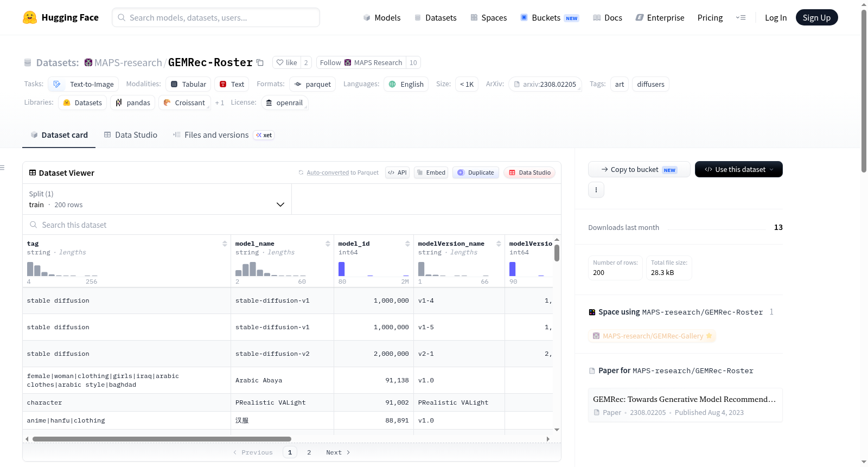Go to the Next page of rows

pyautogui.click(x=338, y=452)
